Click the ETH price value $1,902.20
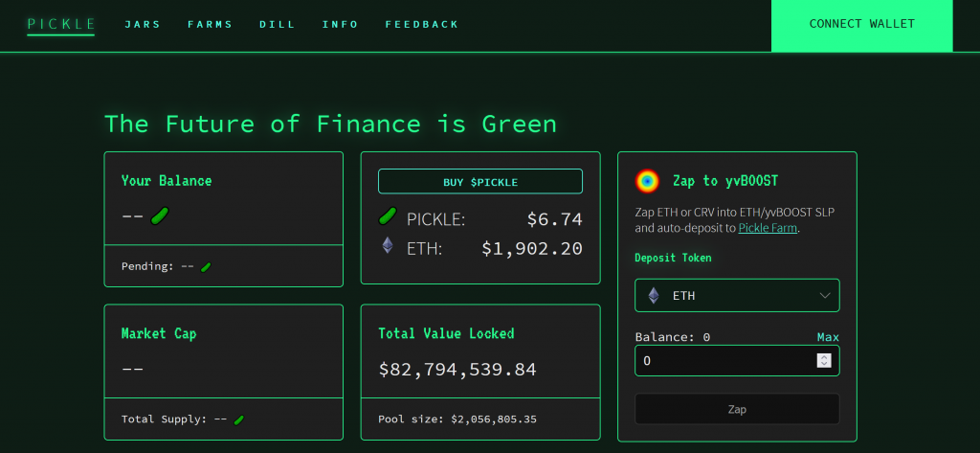980x453 pixels. pyautogui.click(x=532, y=248)
